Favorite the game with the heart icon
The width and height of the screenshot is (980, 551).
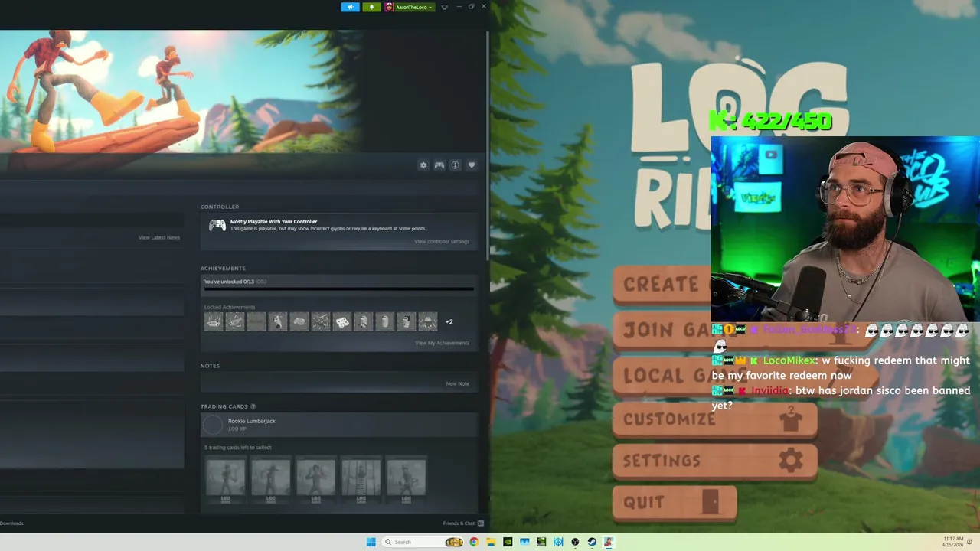coord(472,165)
